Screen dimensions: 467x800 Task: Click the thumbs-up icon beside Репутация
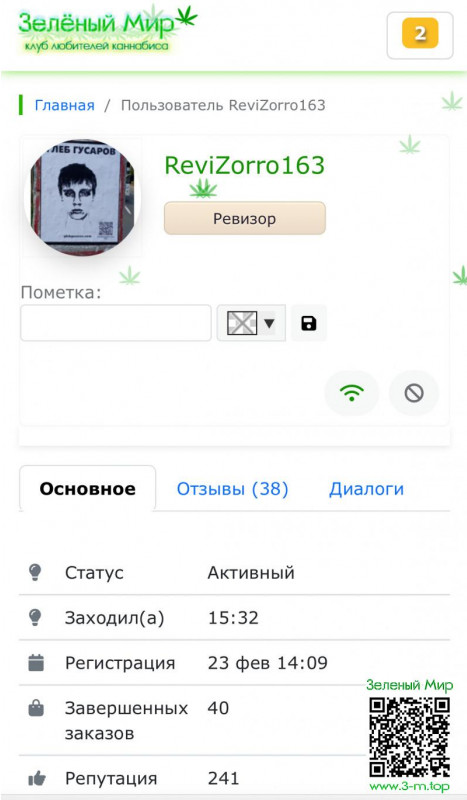coord(36,779)
